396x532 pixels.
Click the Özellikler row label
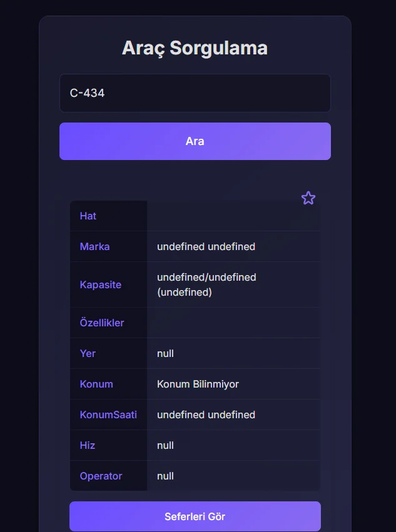pos(102,323)
